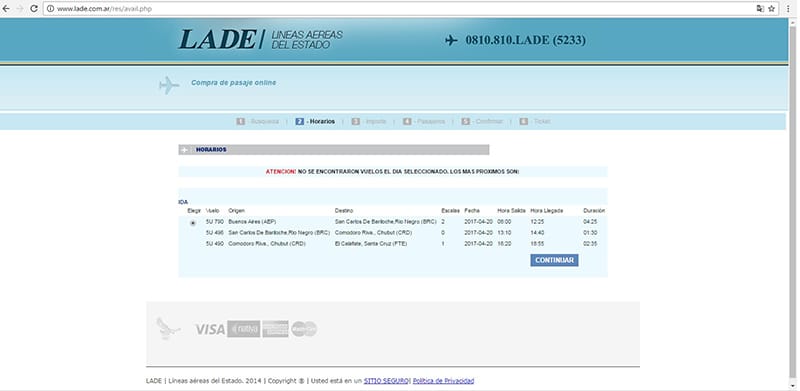Click the grey bird emblem in footer
Image resolution: width=800 pixels, height=391 pixels.
(x=167, y=328)
